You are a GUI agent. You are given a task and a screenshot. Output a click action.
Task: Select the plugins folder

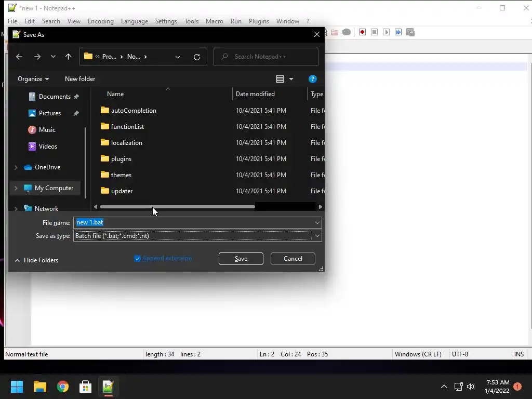[x=121, y=159]
